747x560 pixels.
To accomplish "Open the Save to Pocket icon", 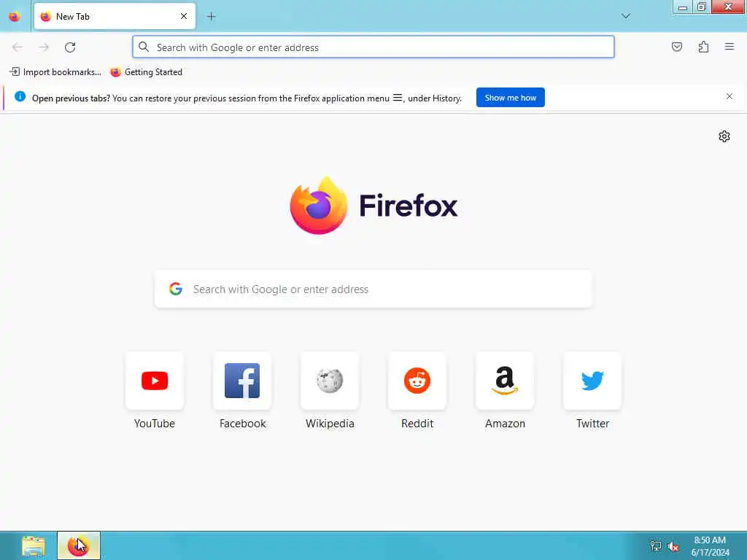I will (677, 47).
